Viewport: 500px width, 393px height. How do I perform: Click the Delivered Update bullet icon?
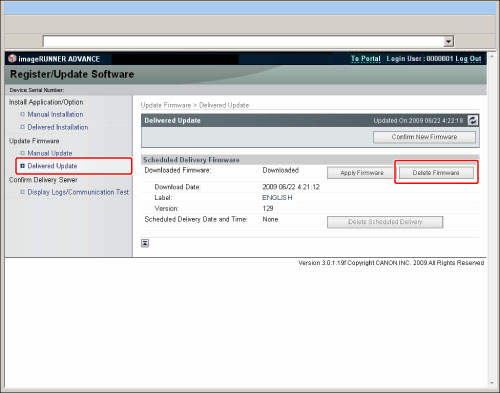click(23, 166)
